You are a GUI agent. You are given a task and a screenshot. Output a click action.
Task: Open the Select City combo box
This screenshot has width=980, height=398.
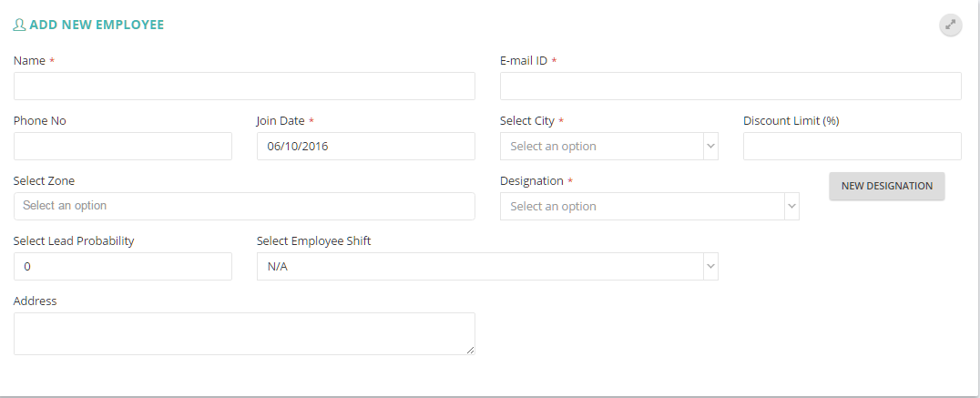[x=608, y=147]
